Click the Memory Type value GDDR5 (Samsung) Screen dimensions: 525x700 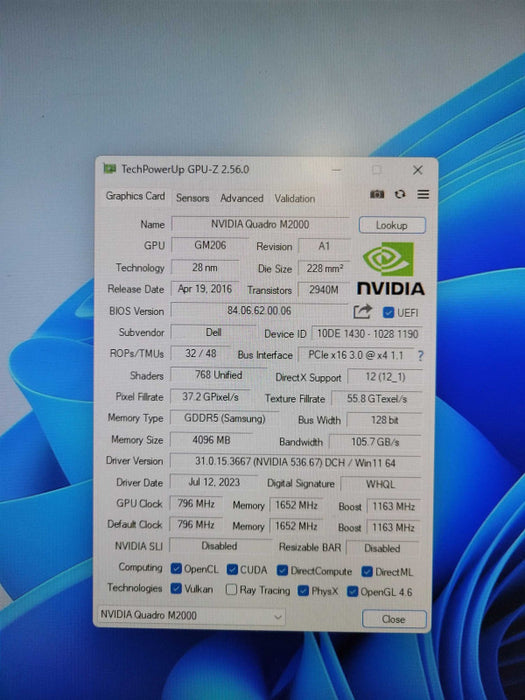pos(224,418)
